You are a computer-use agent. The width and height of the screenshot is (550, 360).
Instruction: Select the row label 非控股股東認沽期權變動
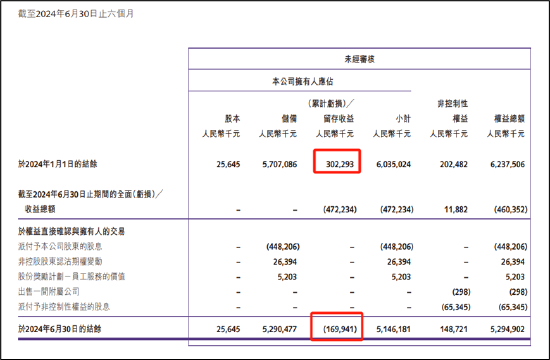(60, 261)
